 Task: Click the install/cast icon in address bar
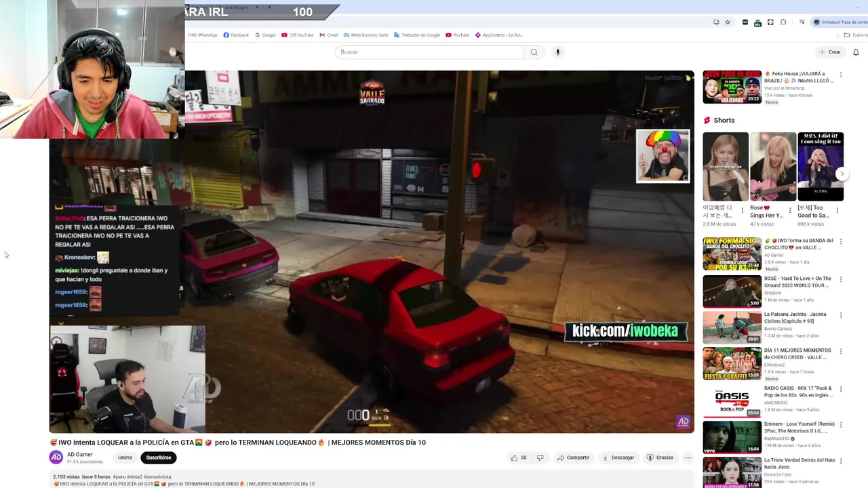716,22
